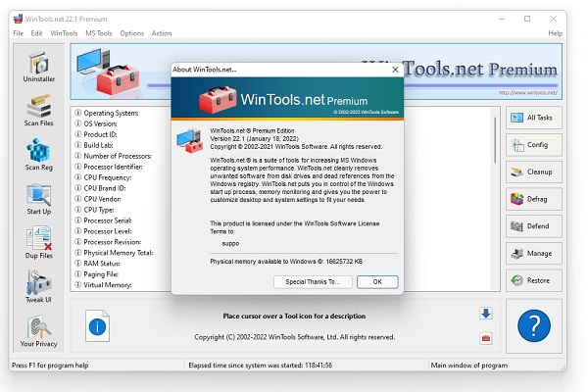The image size is (588, 392).
Task: Click the 'Main window of program' status text
Action: click(x=469, y=366)
